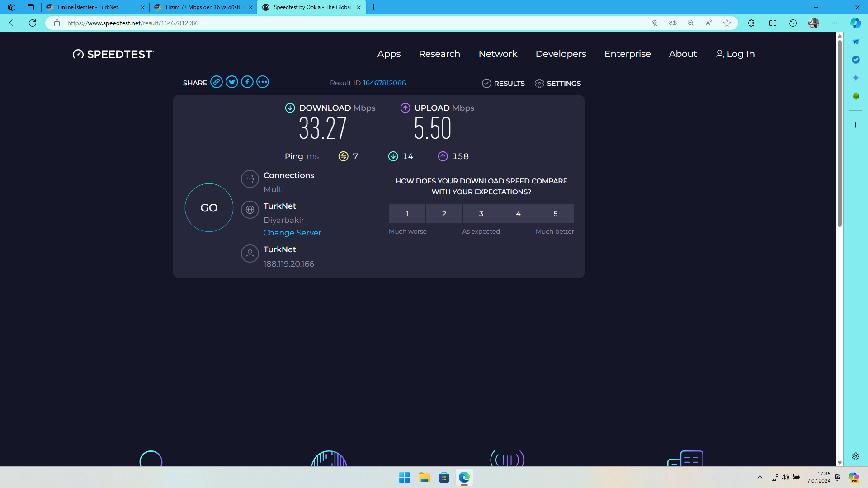Open Developers menu item
The image size is (868, 488).
[561, 54]
